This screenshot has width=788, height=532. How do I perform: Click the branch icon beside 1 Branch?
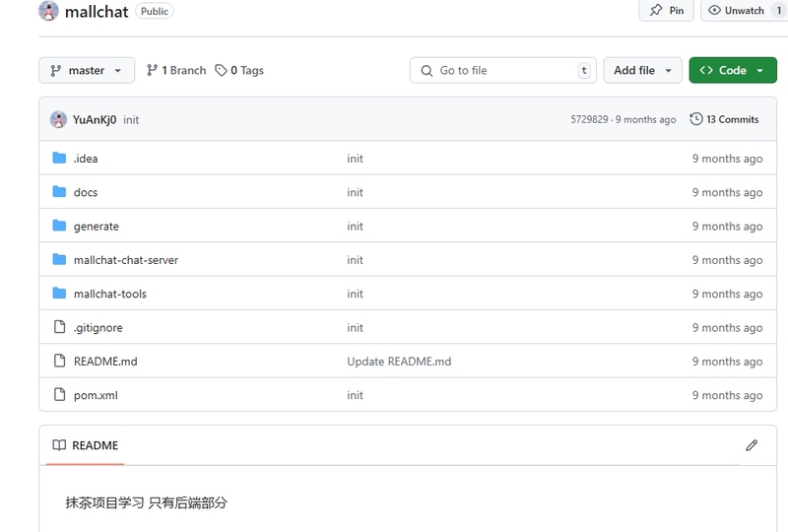[152, 70]
